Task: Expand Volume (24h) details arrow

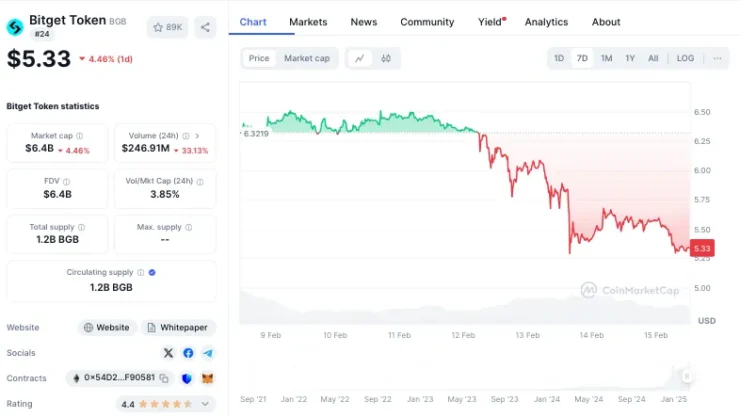Action: 197,136
